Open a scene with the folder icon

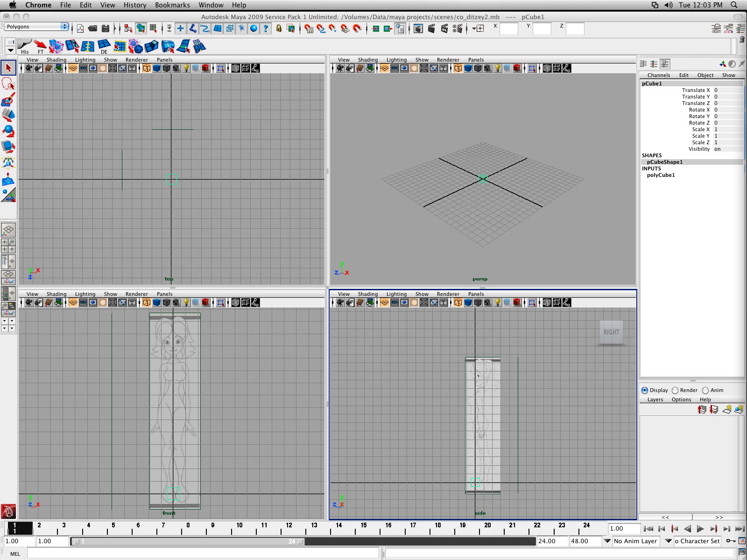(93, 28)
